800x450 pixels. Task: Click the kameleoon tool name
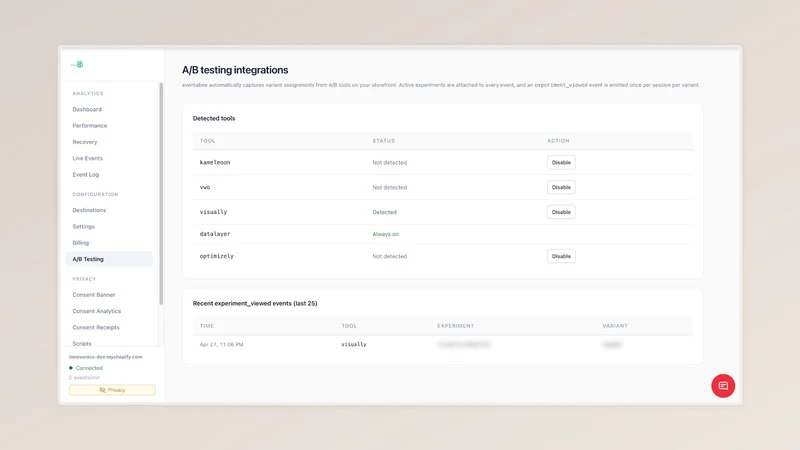pyautogui.click(x=215, y=162)
